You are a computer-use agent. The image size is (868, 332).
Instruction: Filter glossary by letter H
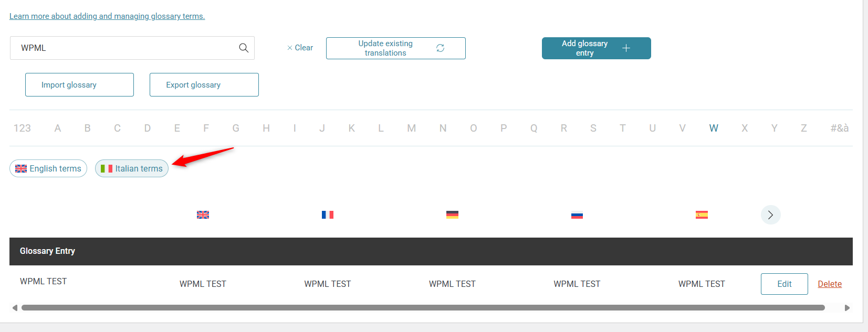266,128
